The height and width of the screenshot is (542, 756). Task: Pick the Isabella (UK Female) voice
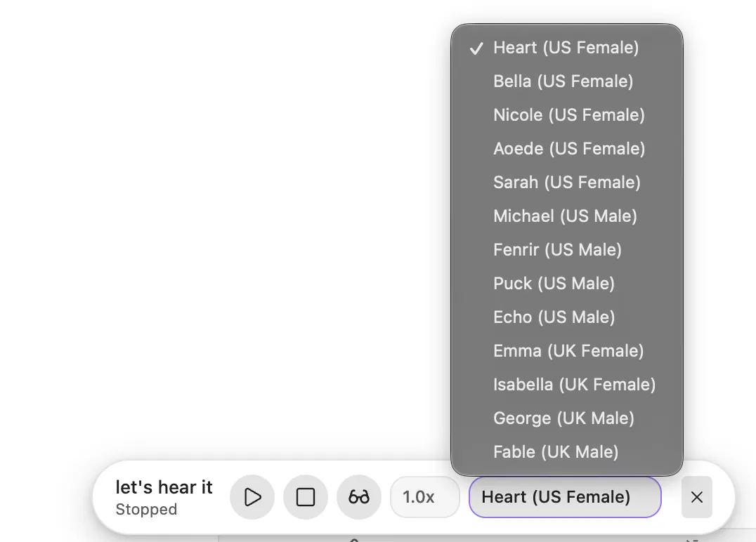coord(567,385)
